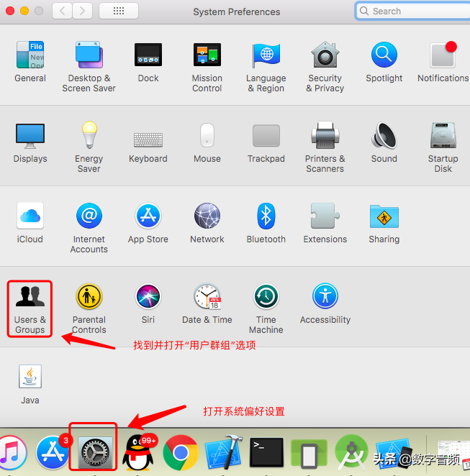Open Siri preferences
The width and height of the screenshot is (470, 476).
click(x=148, y=303)
